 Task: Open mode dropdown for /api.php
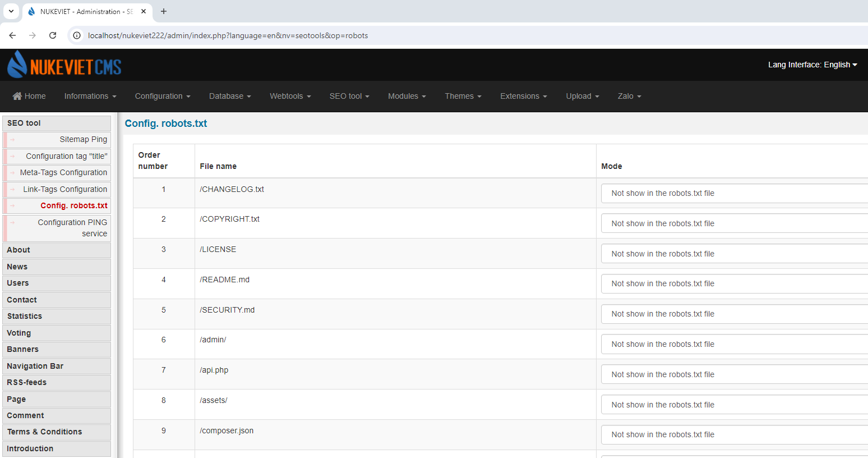[735, 374]
